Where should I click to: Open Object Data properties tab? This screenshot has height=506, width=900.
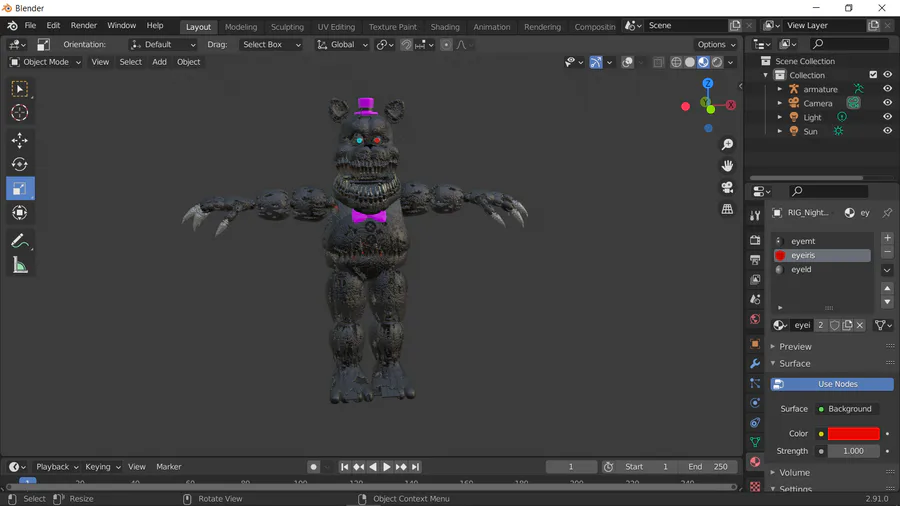pos(755,442)
